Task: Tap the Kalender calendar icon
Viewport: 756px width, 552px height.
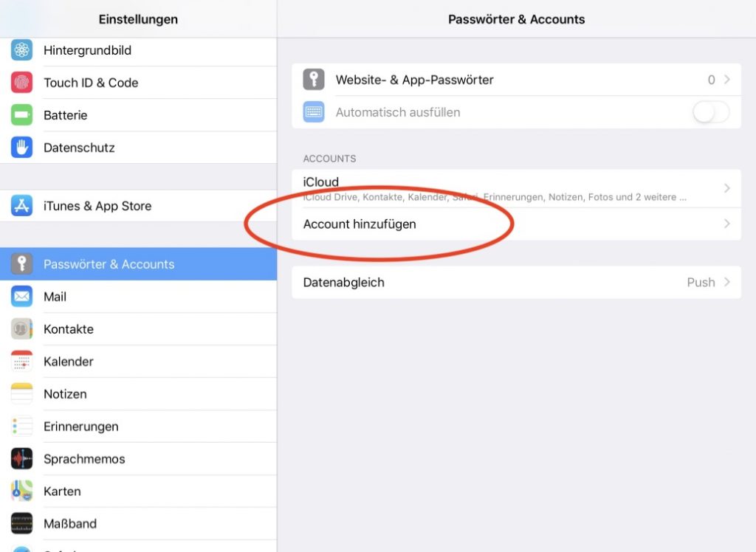Action: tap(21, 361)
